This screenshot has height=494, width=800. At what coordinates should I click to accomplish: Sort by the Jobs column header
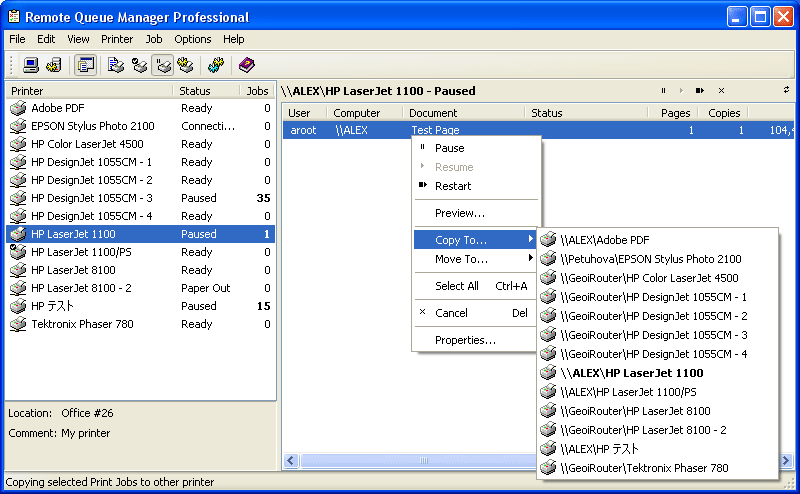(x=258, y=91)
